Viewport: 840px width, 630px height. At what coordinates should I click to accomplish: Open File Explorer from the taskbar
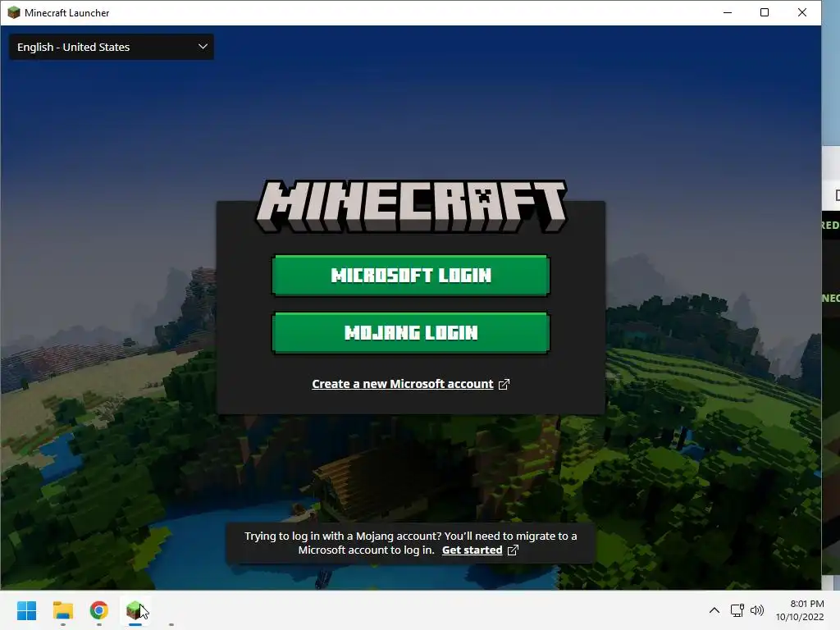[62, 610]
